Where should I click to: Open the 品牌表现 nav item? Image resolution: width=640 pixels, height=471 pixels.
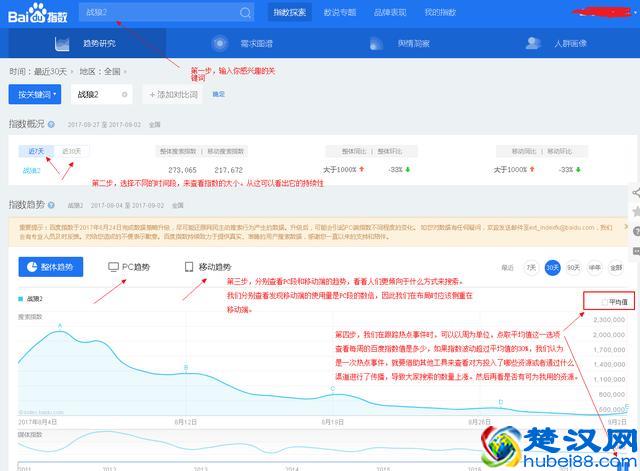coord(390,12)
